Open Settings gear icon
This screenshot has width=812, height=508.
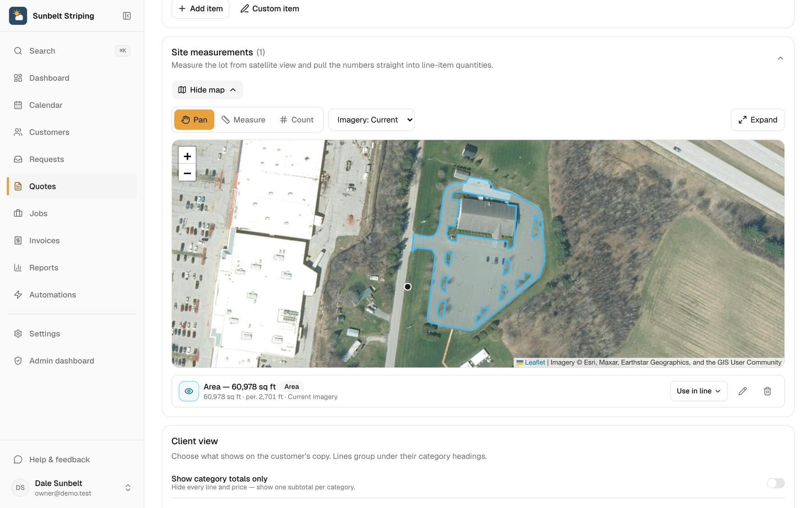[x=18, y=334]
